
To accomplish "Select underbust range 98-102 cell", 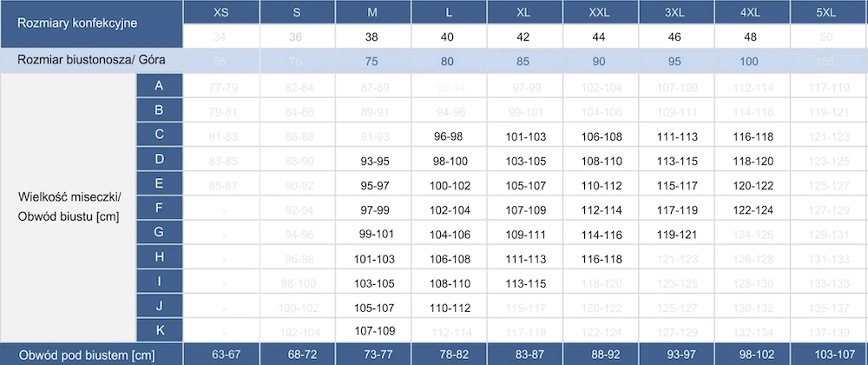I will 750,355.
